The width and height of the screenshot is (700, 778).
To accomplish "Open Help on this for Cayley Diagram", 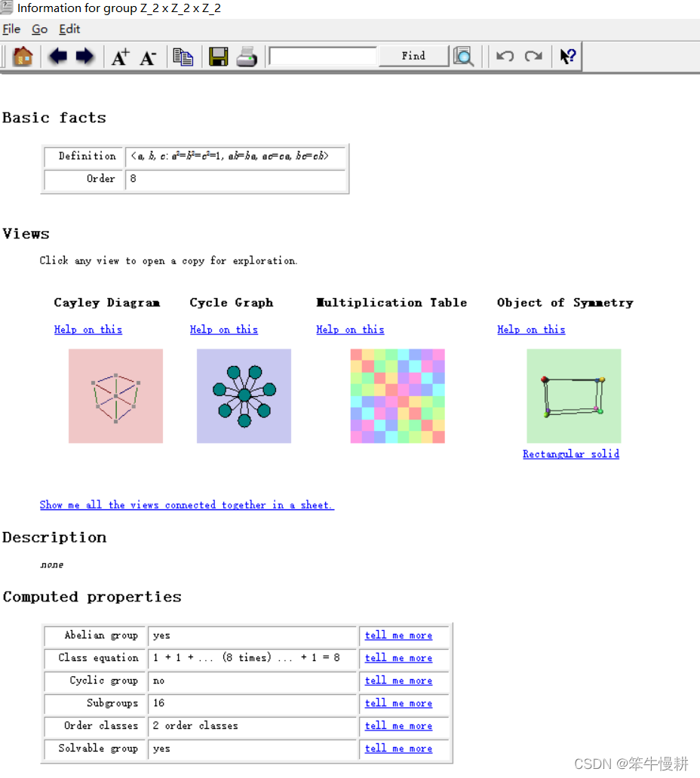I will pyautogui.click(x=88, y=330).
